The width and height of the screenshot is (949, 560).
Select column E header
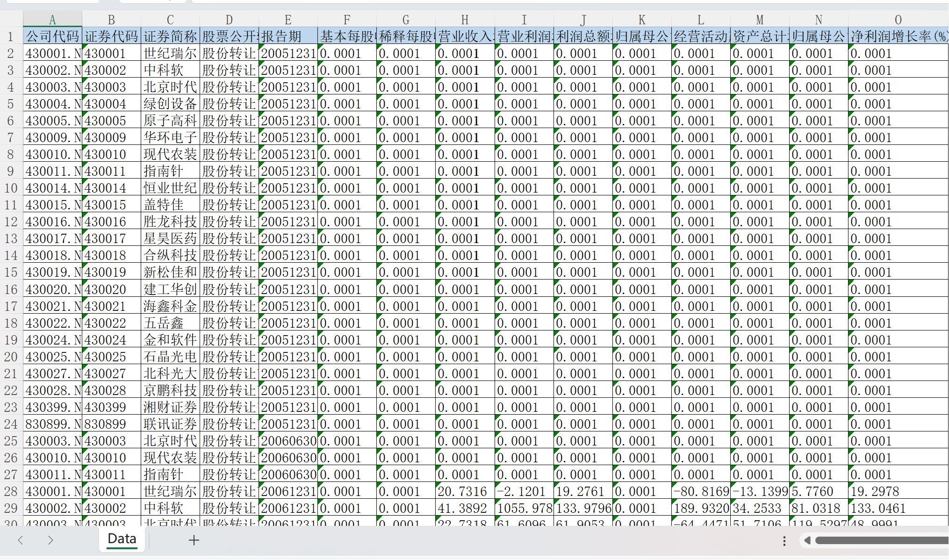[288, 20]
